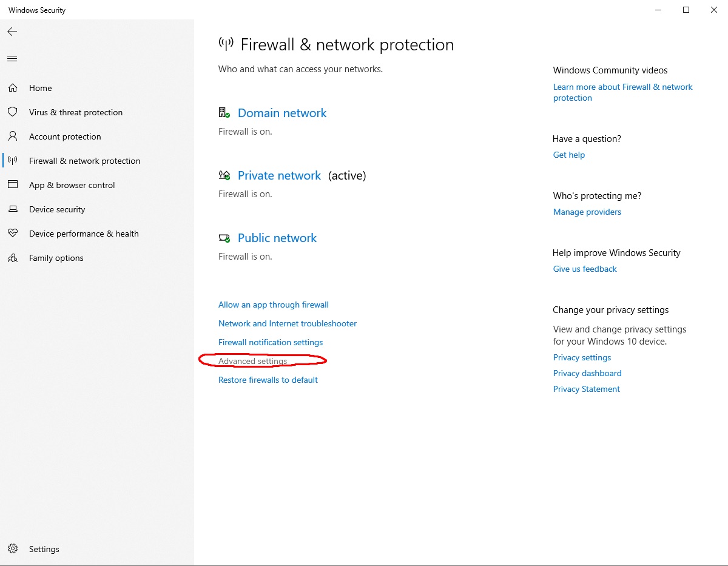The image size is (728, 566).
Task: Open Firewall notification settings
Action: click(271, 342)
